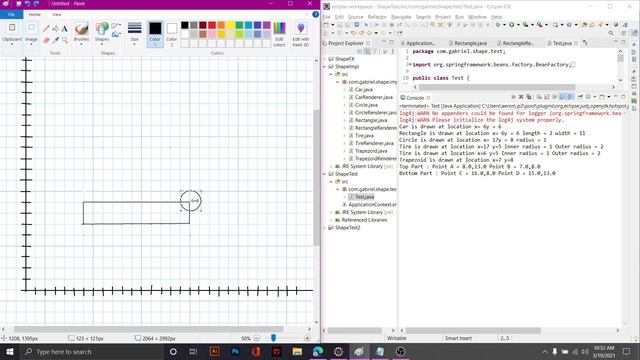Open File menu in Paint
Screen dimensions: 640x360
click(x=11, y=14)
